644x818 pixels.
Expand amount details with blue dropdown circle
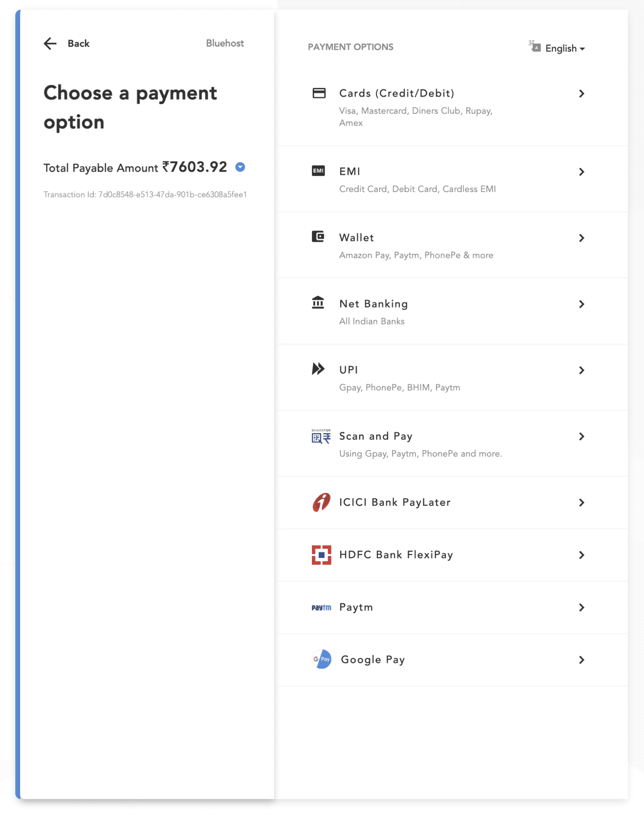click(240, 167)
